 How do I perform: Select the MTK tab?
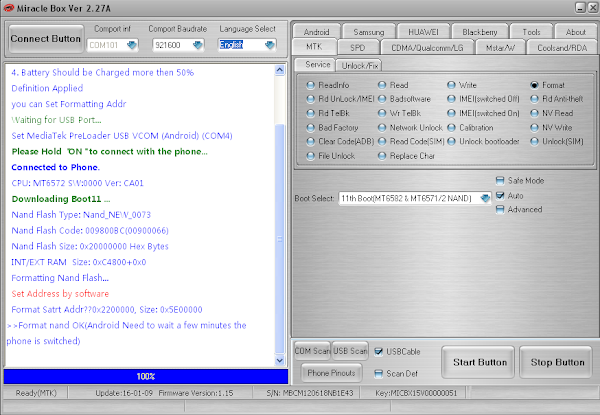pyautogui.click(x=314, y=47)
